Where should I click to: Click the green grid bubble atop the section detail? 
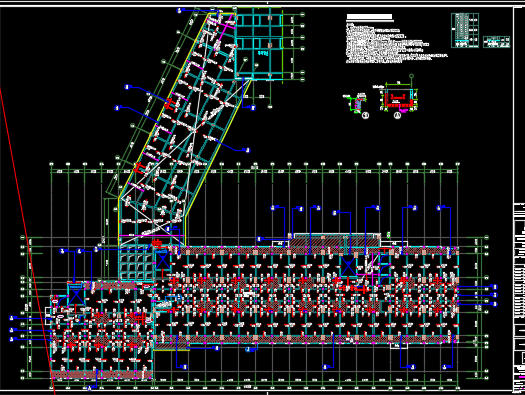pyautogui.click(x=411, y=76)
